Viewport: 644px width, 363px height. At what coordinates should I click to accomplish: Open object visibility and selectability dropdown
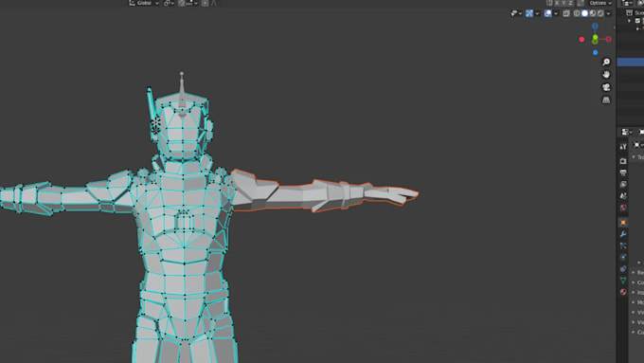(516, 13)
